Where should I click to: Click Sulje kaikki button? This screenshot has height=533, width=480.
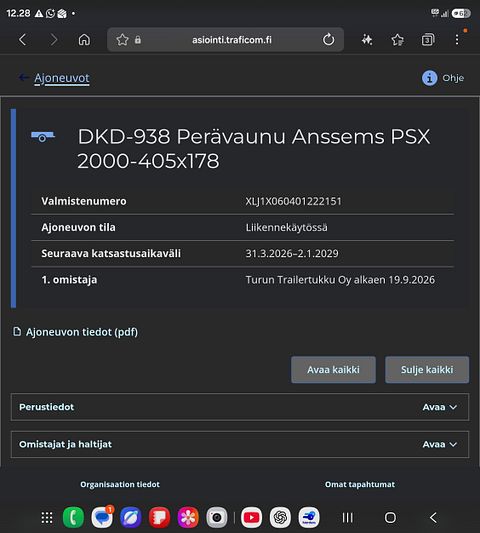point(427,370)
